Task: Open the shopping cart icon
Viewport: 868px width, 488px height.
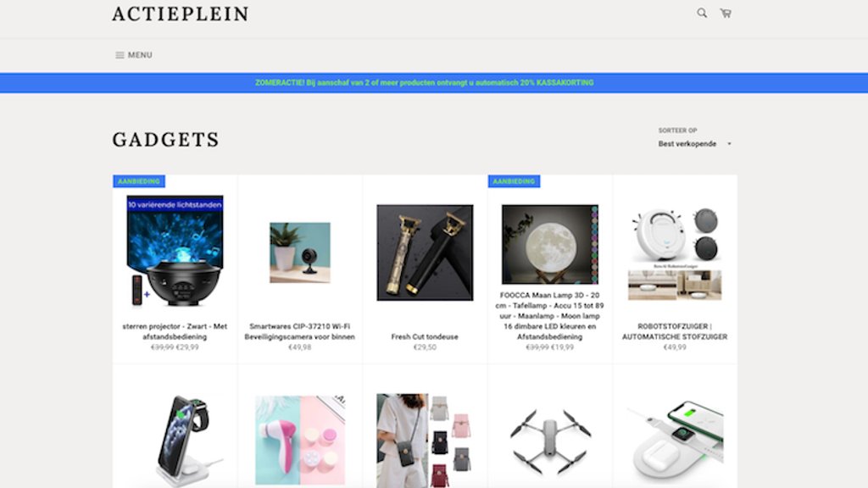Action: point(726,13)
